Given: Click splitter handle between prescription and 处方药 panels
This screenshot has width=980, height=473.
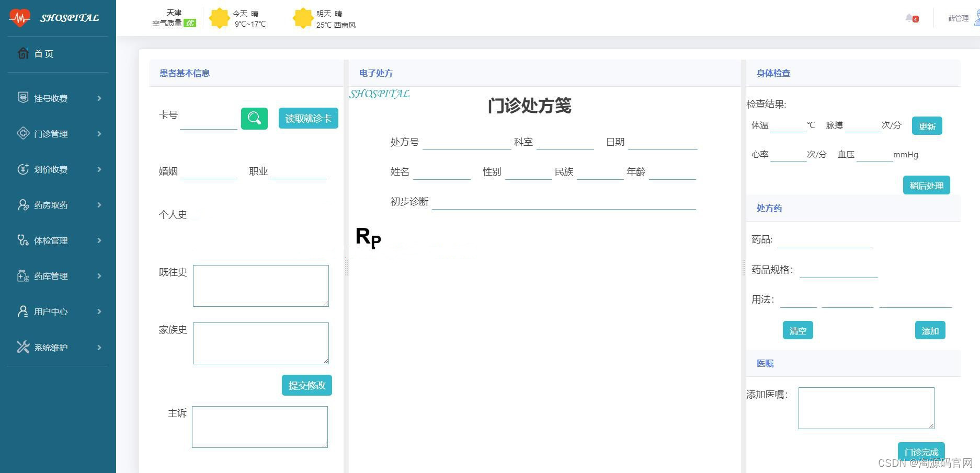Looking at the screenshot, I should click(744, 267).
